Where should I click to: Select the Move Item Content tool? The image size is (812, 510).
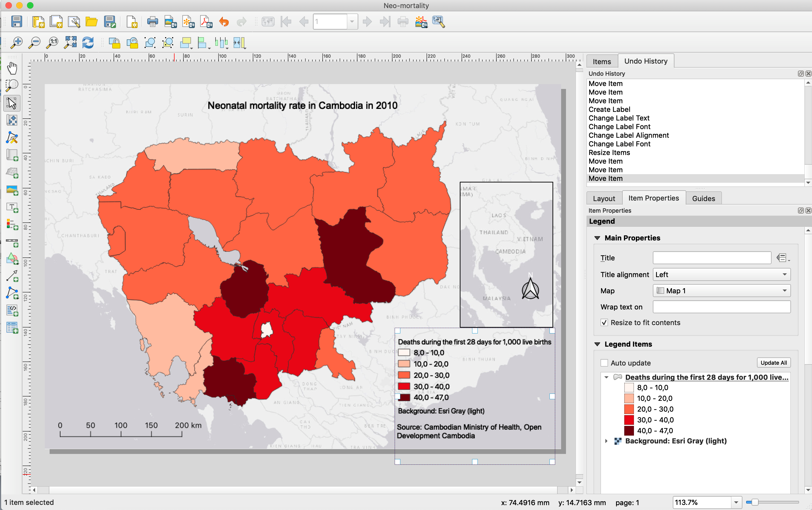12,120
